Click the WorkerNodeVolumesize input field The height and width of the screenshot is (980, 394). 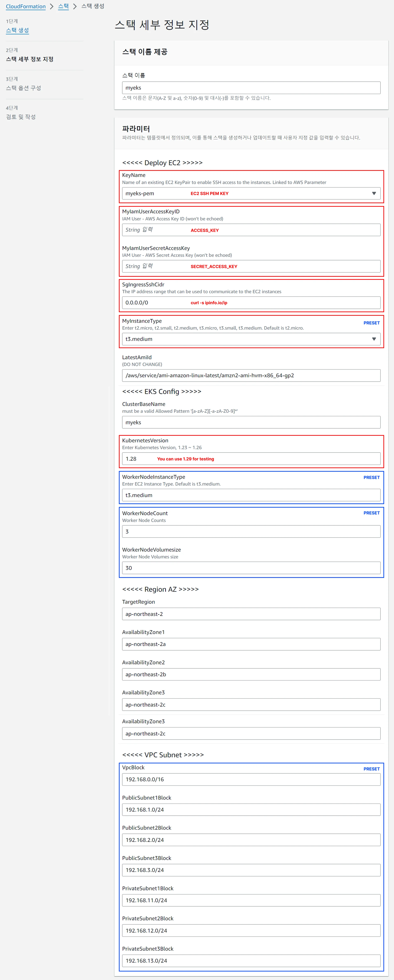251,568
